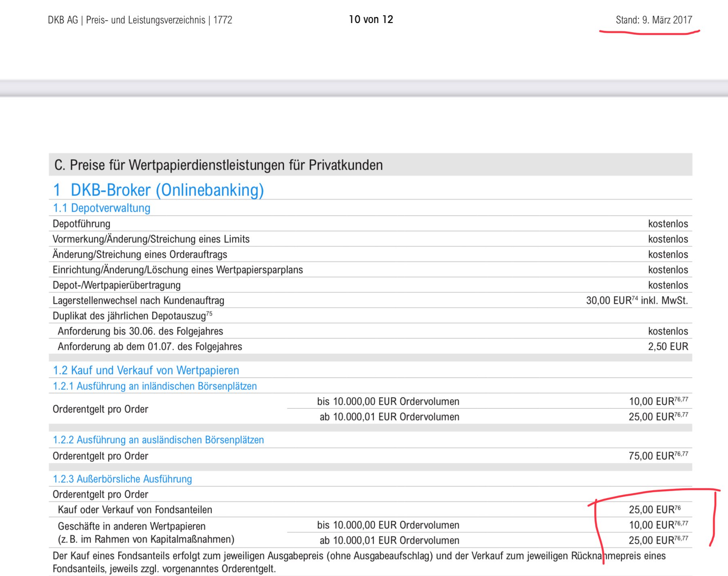Click 'Anforderung ab dem 01.07. des Folgejahres'
The width and height of the screenshot is (728, 576).
(150, 346)
